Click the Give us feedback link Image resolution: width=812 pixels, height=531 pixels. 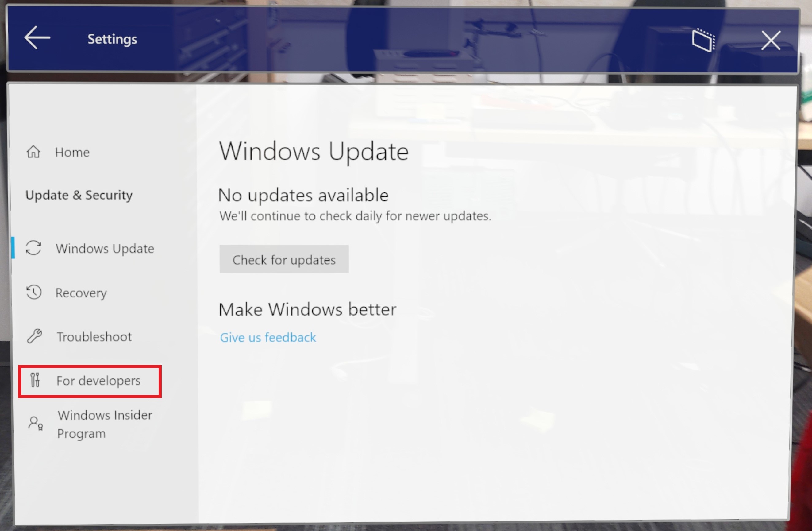268,337
